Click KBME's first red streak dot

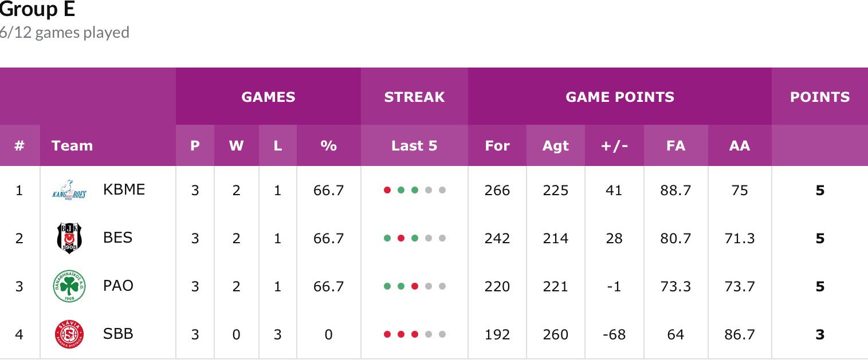[387, 190]
